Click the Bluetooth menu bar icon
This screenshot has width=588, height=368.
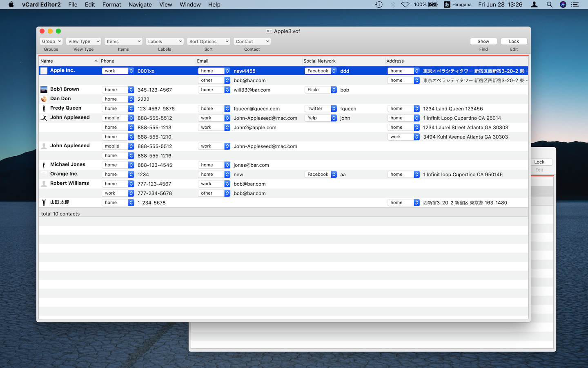[x=393, y=4]
